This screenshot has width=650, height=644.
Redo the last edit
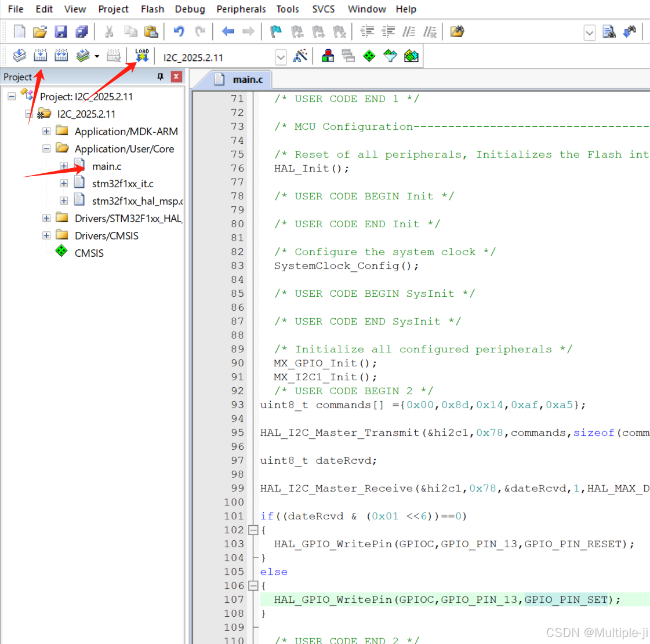point(200,31)
